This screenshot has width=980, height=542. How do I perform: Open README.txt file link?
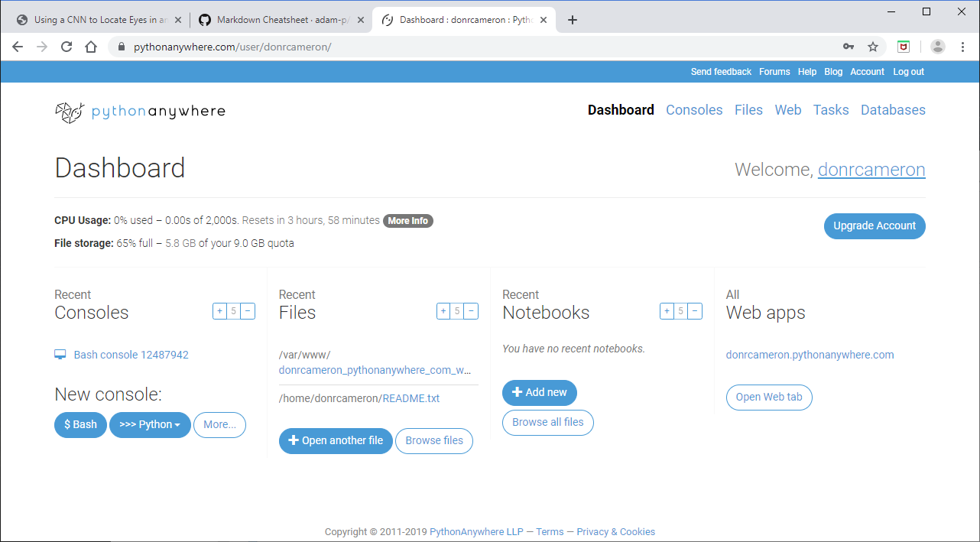[411, 398]
